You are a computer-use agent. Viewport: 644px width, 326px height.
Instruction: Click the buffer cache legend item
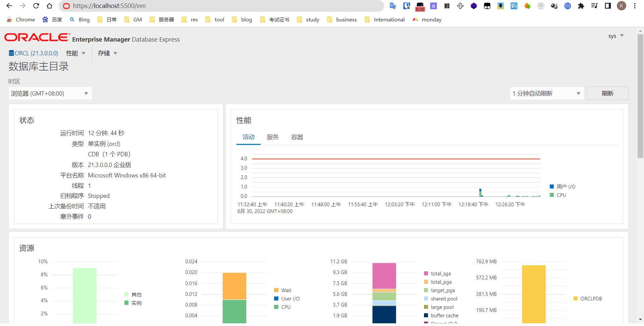tap(441, 315)
